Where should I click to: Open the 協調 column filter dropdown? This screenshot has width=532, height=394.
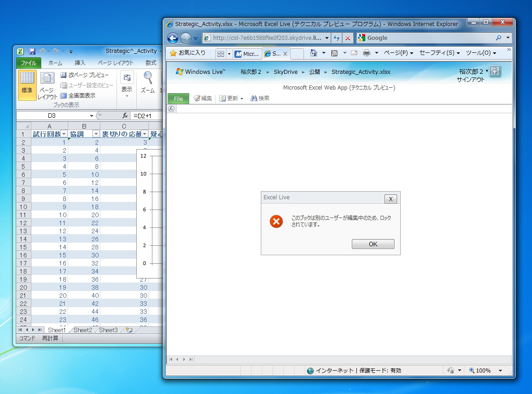[x=96, y=134]
